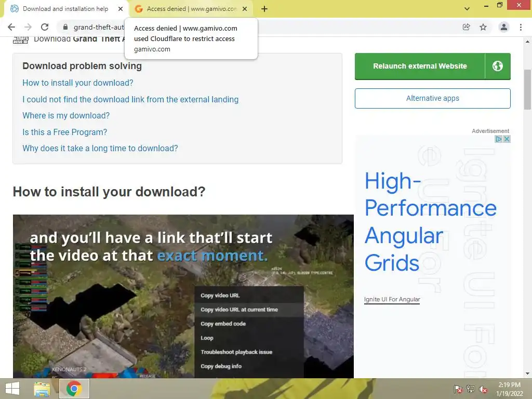Close the Access denied gamivo tab

pyautogui.click(x=245, y=9)
